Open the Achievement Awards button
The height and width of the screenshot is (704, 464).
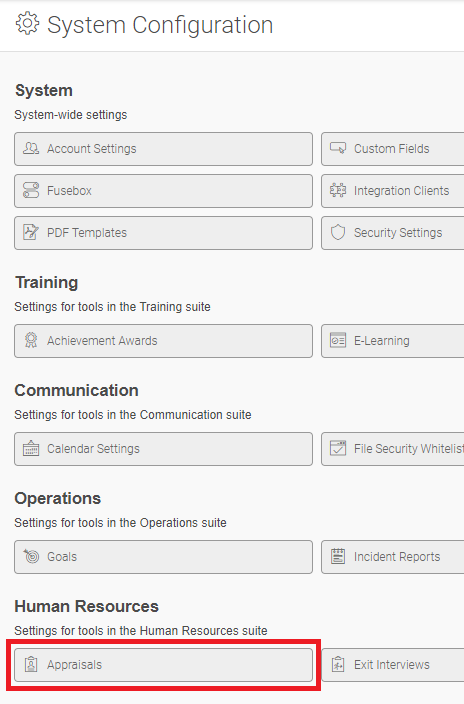pyautogui.click(x=164, y=341)
